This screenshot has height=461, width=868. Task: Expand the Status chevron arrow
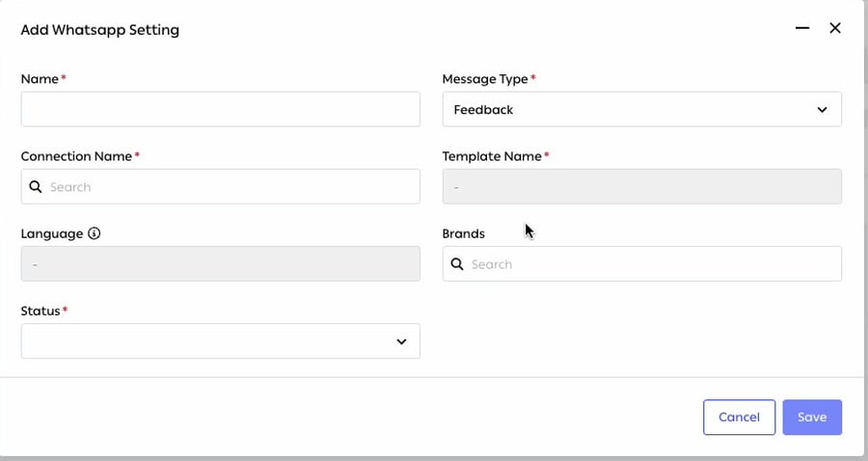point(401,341)
